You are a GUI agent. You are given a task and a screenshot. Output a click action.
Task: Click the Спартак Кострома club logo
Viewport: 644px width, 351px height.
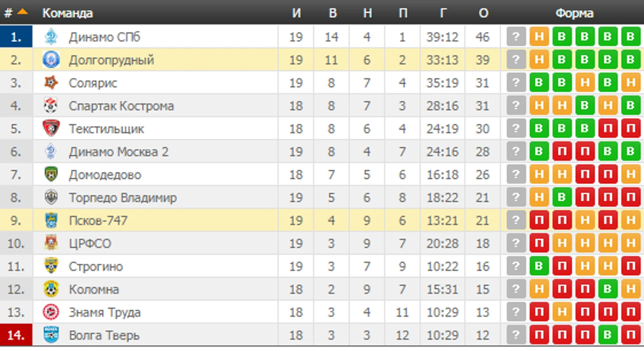51,106
